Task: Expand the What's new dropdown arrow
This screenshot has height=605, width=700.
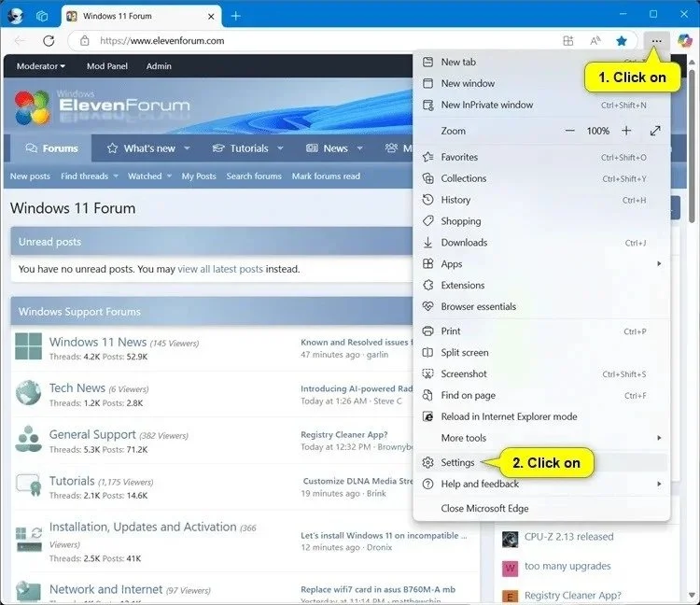Action: 187,148
